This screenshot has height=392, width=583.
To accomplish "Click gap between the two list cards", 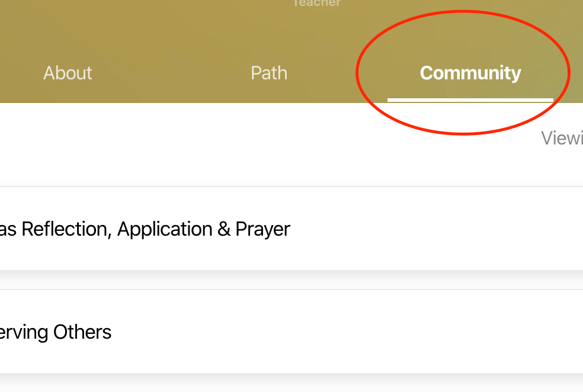I will point(290,281).
